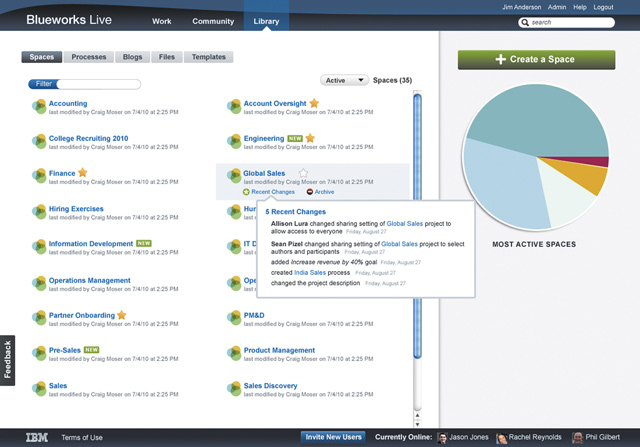Viewport: 640px width, 447px height.
Task: Click the green Recent Changes icon
Action: coord(246,192)
